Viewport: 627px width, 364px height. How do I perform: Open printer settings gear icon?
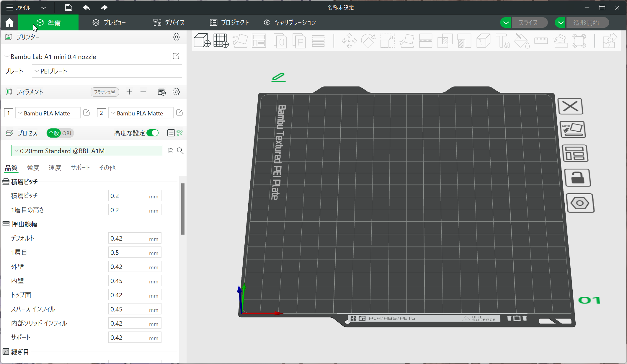[176, 37]
